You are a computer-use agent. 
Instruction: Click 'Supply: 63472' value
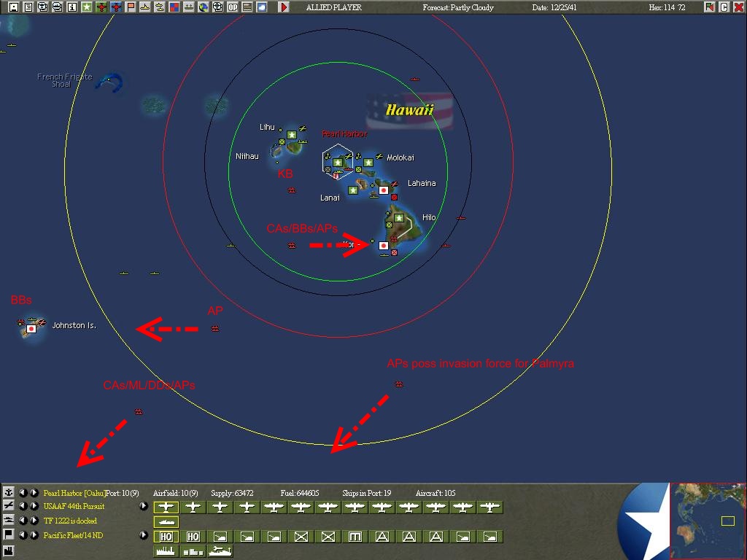click(x=232, y=493)
